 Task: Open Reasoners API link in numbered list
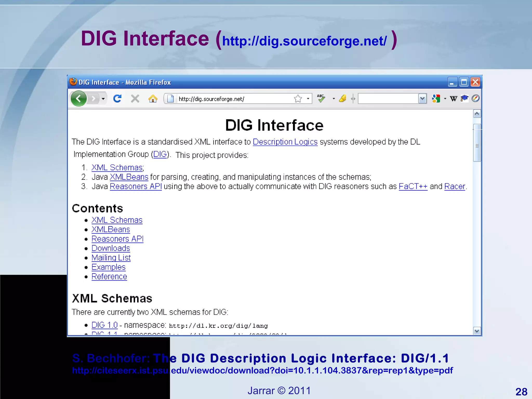pyautogui.click(x=136, y=186)
